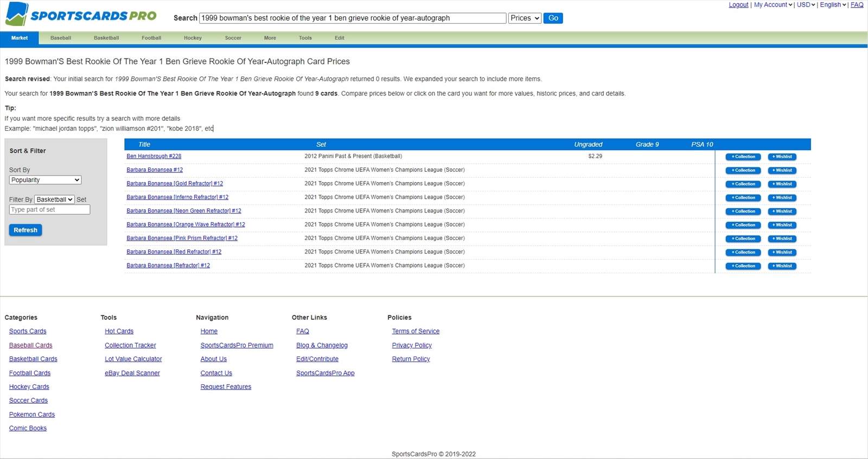Add Bonansea [Refractor] #12 to Collection
Screen dimensions: 868x459
point(743,266)
